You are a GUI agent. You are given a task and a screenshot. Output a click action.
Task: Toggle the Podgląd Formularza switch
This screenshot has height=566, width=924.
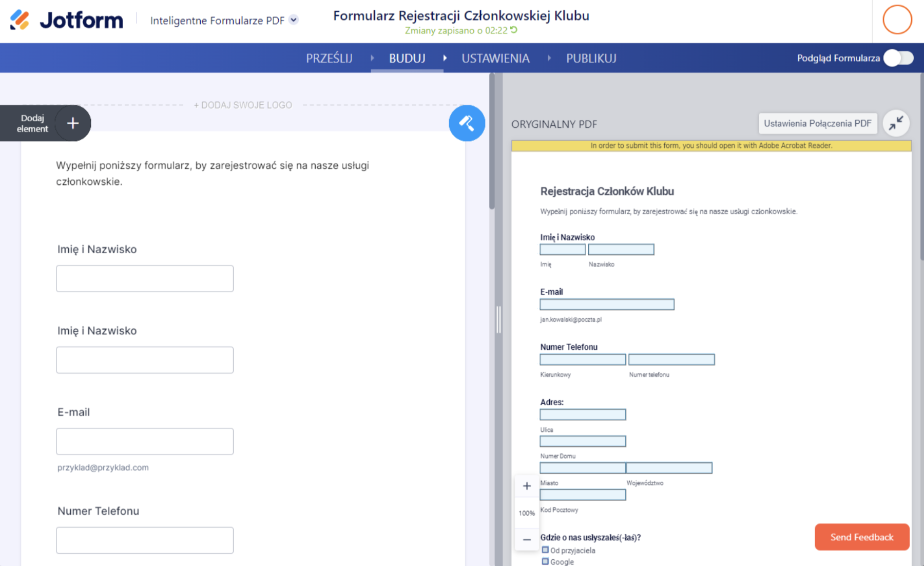(x=898, y=58)
